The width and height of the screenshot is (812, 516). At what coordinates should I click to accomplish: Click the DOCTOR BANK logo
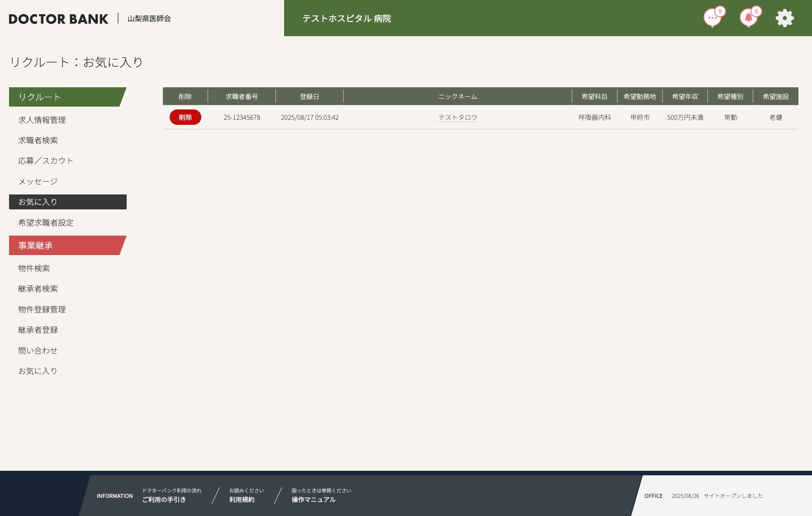(x=59, y=19)
